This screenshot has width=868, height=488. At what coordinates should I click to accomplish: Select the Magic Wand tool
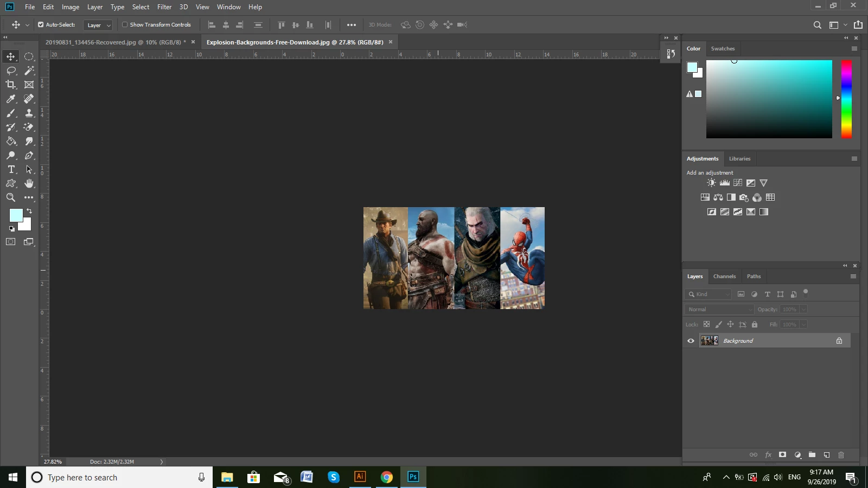[29, 70]
